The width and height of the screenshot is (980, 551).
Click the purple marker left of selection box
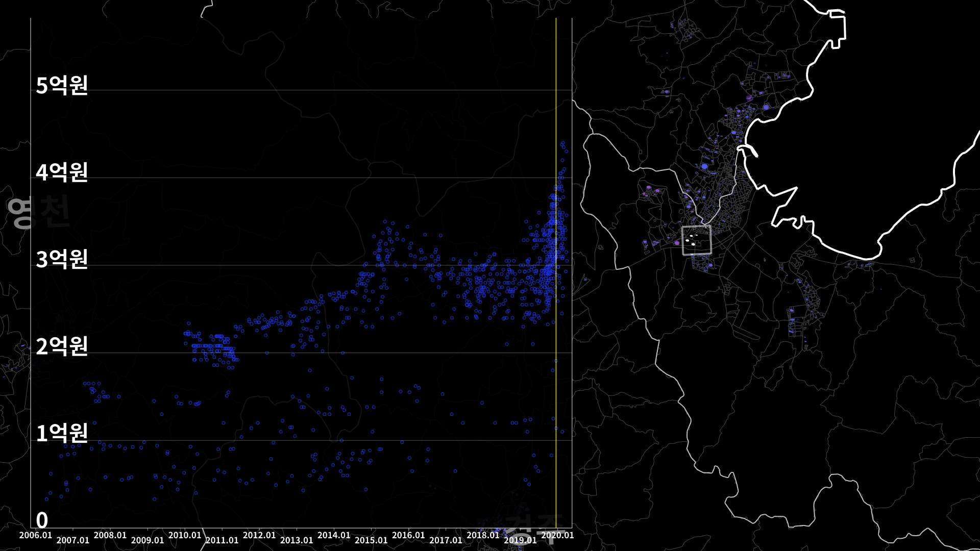click(677, 243)
